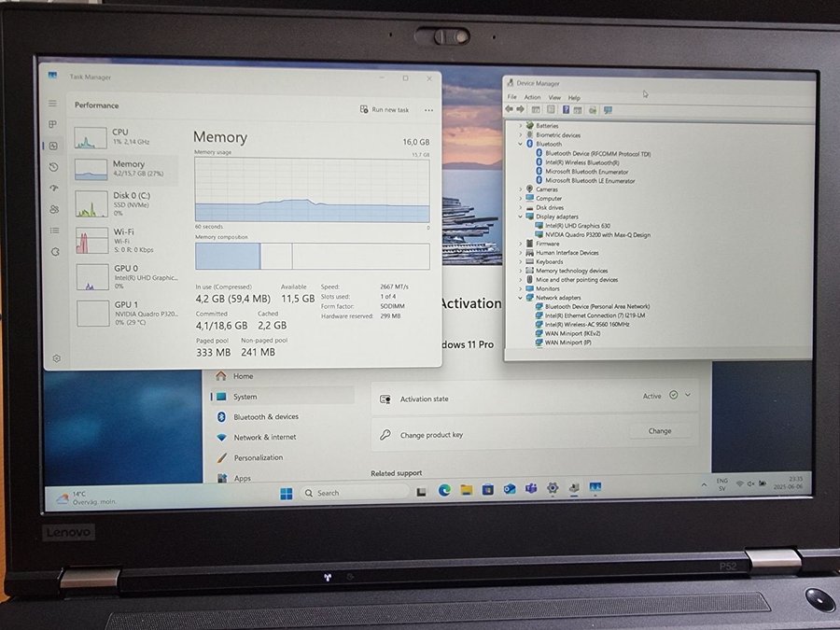
Task: Show hidden tray icons chevron
Action: click(704, 484)
